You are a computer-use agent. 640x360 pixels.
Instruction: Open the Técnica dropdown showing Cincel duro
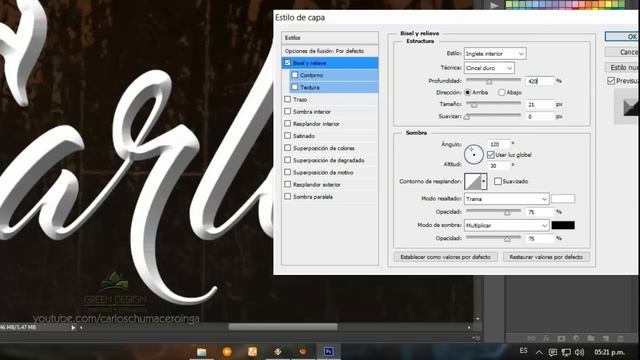coord(489,68)
